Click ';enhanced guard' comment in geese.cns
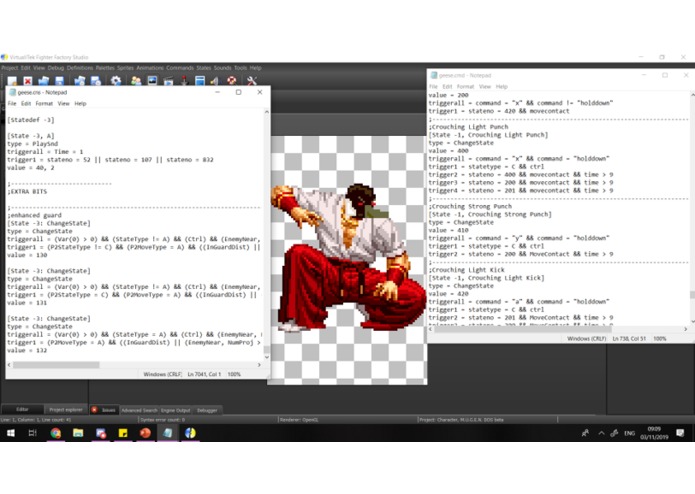 (x=34, y=215)
